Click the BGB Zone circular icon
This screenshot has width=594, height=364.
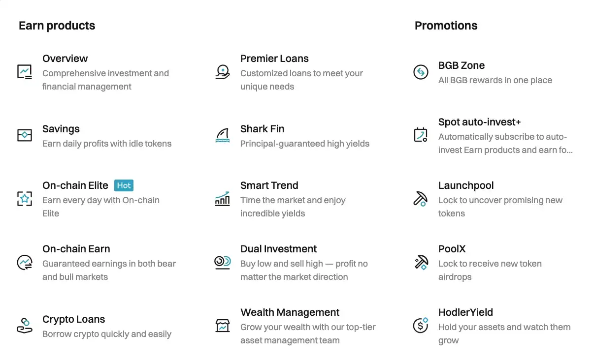(x=421, y=72)
